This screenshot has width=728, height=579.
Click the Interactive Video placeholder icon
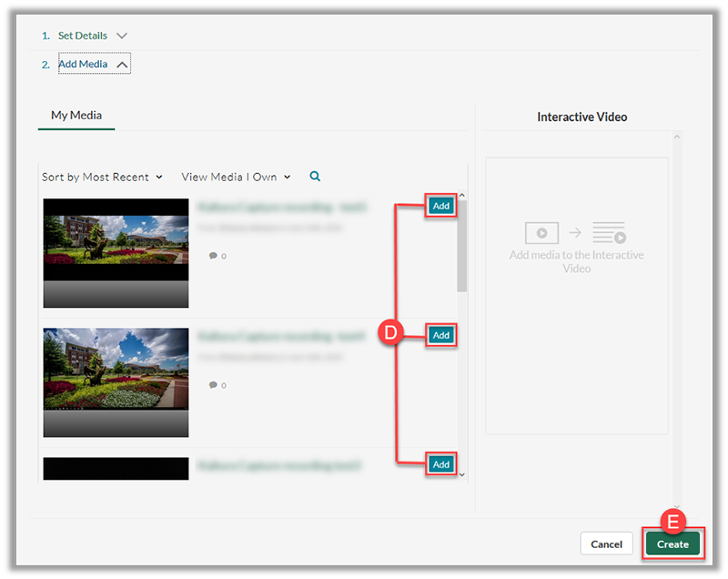576,233
